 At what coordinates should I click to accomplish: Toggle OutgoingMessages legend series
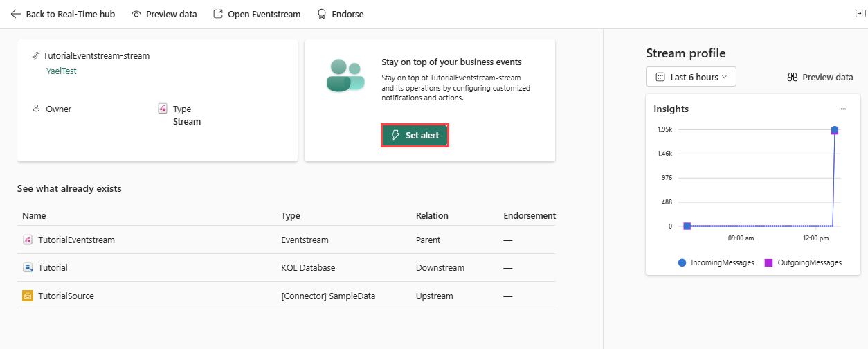(x=803, y=262)
